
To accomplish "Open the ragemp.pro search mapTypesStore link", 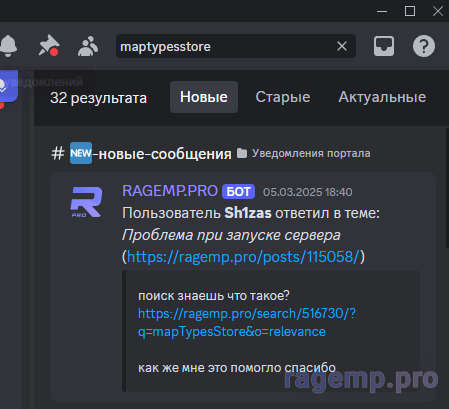I will 247,322.
